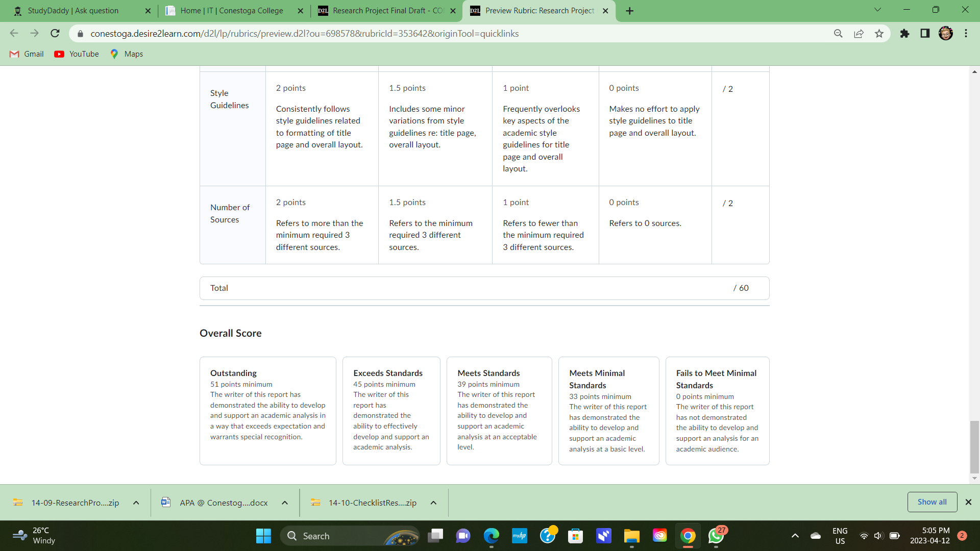
Task: Open Chrome three-dot menu
Action: tap(966, 34)
